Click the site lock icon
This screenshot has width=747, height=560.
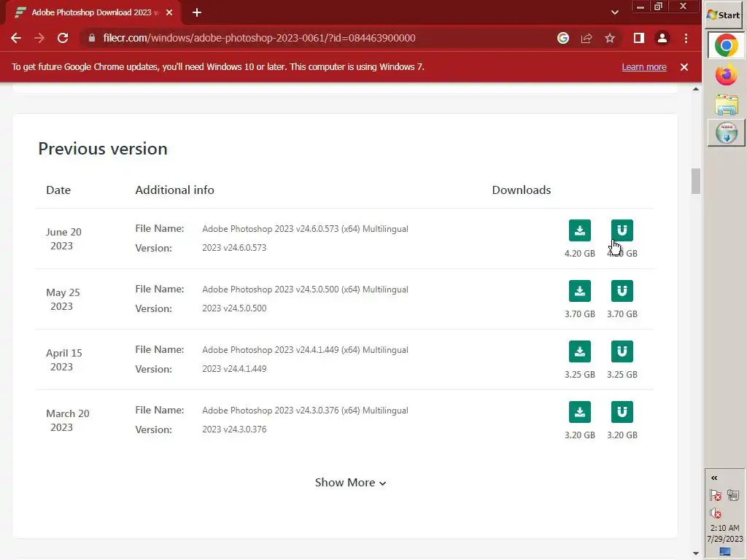(91, 38)
